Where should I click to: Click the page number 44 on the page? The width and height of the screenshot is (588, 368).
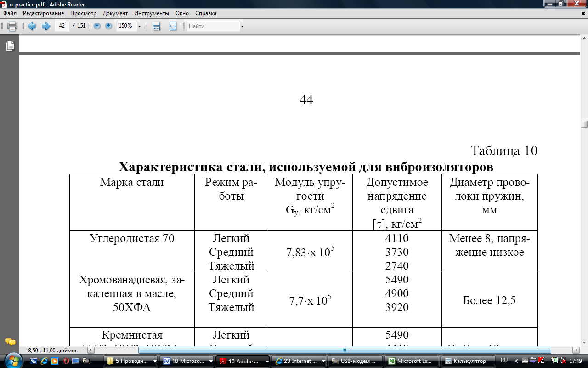coord(306,99)
